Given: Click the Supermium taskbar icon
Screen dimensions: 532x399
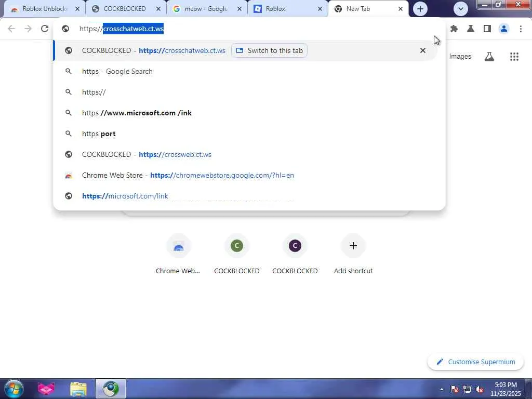Looking at the screenshot, I should tap(111, 389).
